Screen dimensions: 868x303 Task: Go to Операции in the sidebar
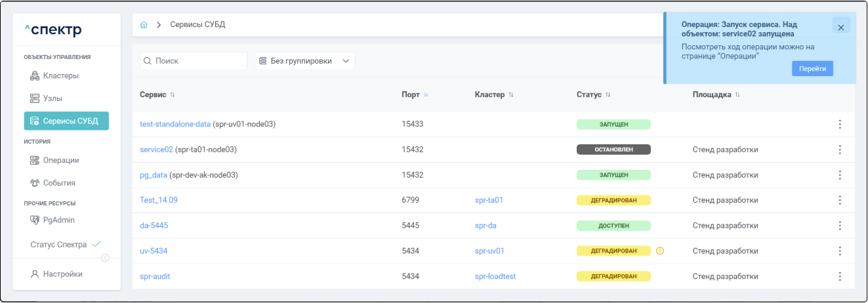point(60,160)
